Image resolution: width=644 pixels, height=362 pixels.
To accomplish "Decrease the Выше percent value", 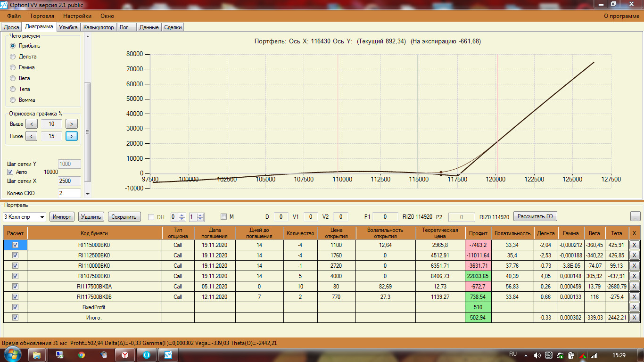I will (31, 124).
